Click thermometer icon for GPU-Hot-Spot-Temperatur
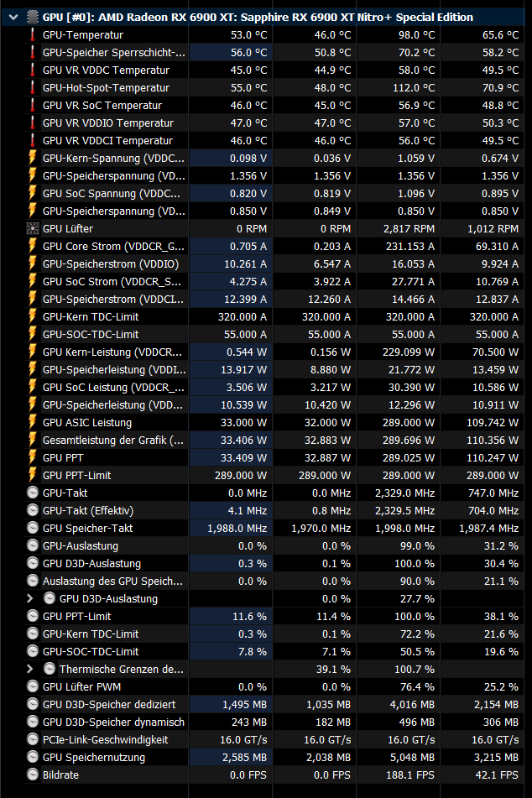 click(33, 87)
